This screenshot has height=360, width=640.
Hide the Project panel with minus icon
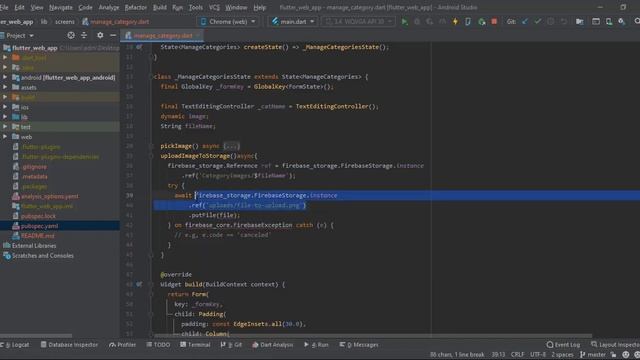coord(113,36)
